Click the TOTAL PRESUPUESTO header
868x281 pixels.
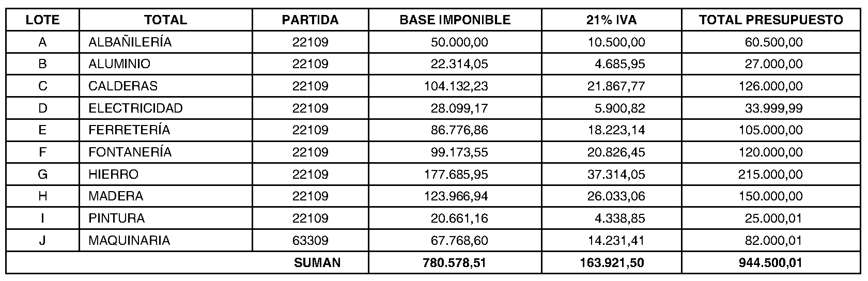(x=771, y=20)
